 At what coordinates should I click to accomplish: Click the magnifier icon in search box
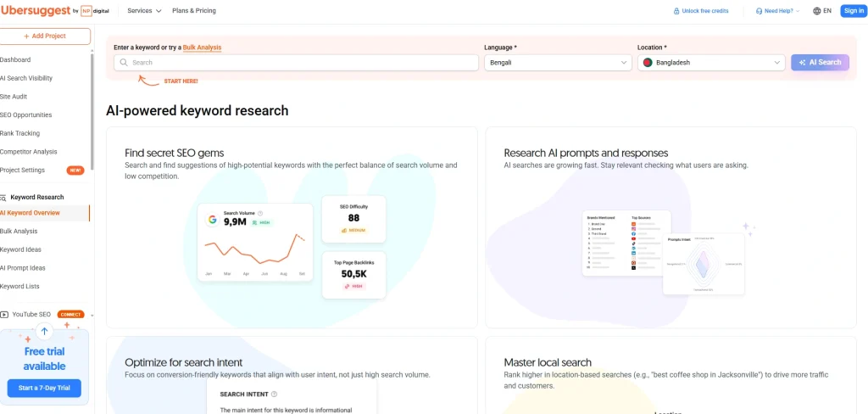click(x=124, y=63)
